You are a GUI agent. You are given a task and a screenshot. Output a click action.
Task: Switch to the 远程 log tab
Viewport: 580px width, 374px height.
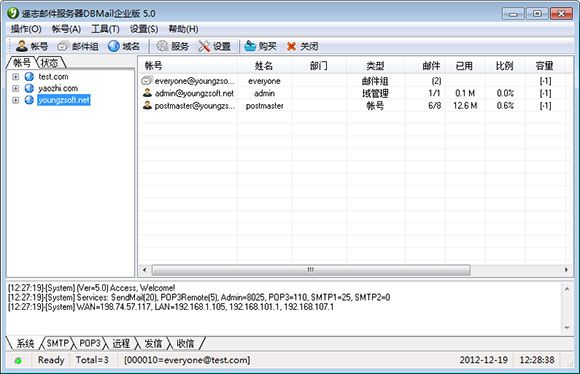coord(121,343)
